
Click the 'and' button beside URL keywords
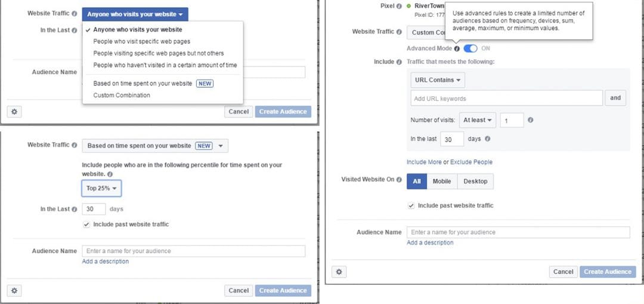click(615, 98)
